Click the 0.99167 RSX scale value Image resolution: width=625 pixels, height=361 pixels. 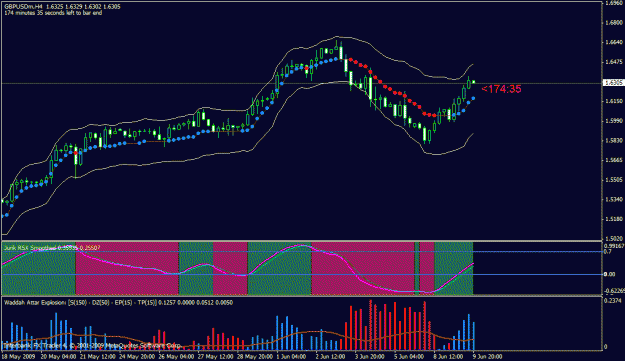614,246
